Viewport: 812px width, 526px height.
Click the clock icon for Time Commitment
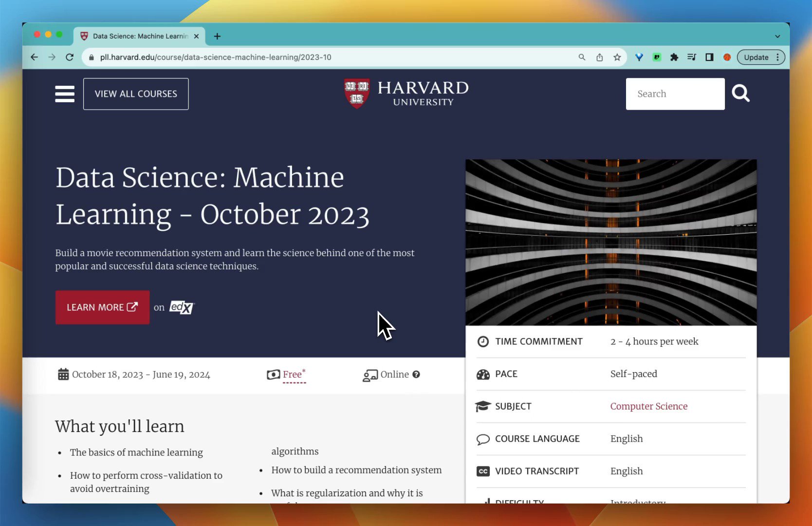pos(483,341)
